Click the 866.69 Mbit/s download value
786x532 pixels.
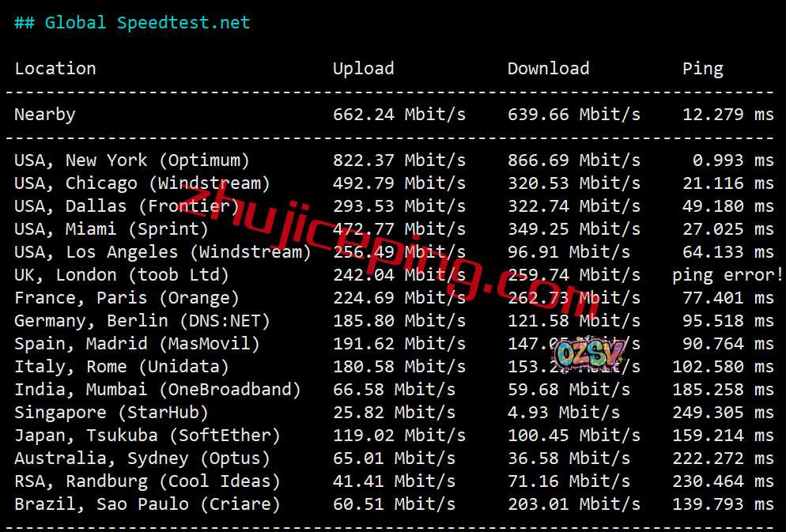574,160
